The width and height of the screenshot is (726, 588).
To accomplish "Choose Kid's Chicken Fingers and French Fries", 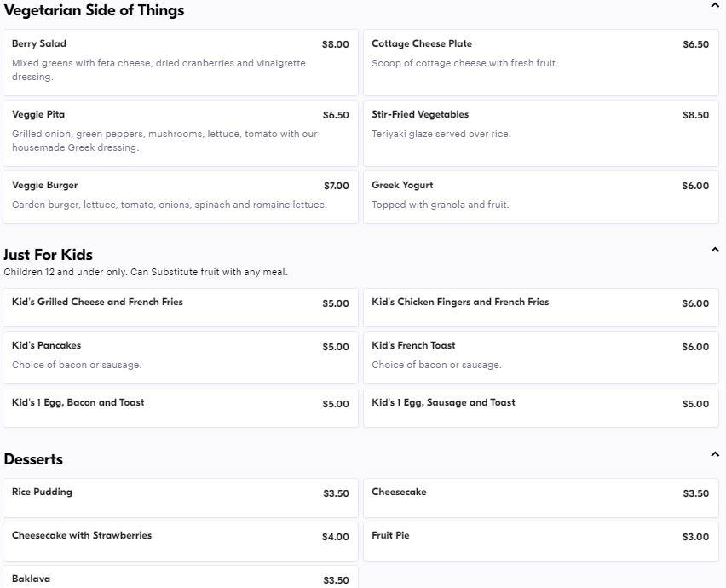I will click(540, 307).
